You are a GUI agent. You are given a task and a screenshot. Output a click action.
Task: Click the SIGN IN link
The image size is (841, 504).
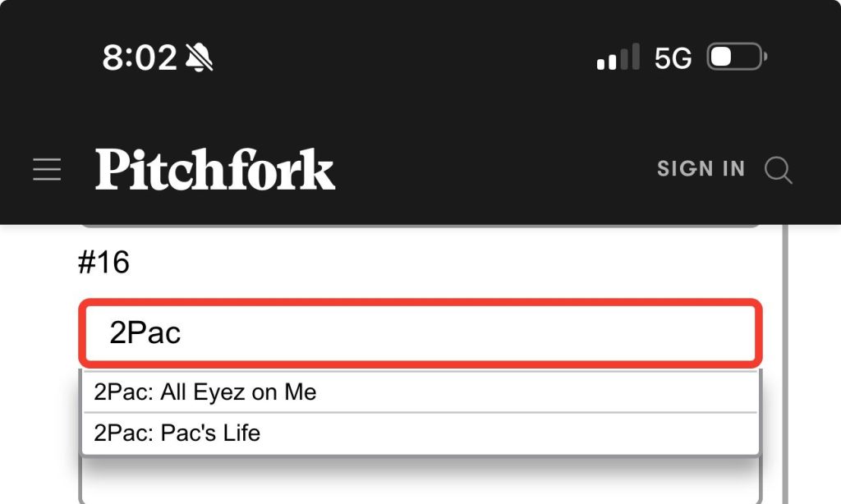coord(701,169)
